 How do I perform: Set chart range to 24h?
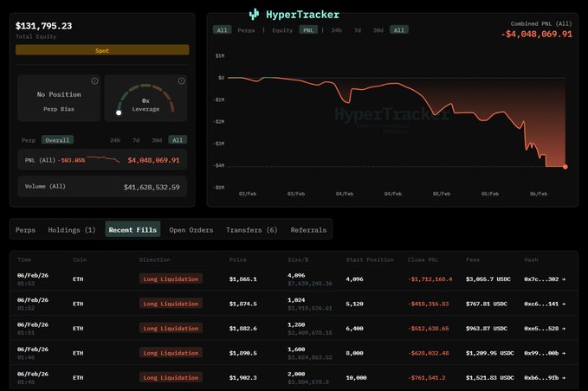336,30
